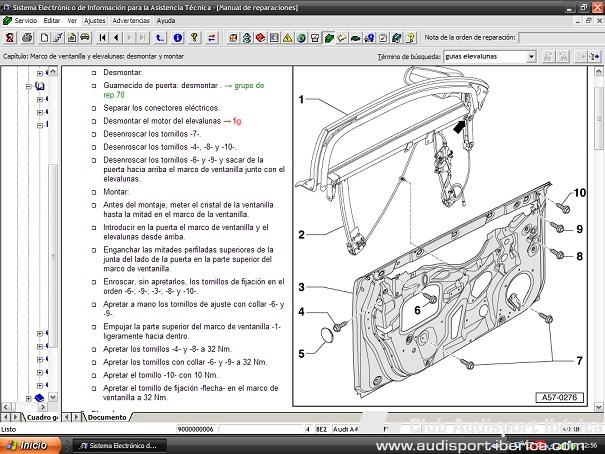
Task: Click the right tab-scroll arrow beside Cuadro tab
Action: coord(15,417)
